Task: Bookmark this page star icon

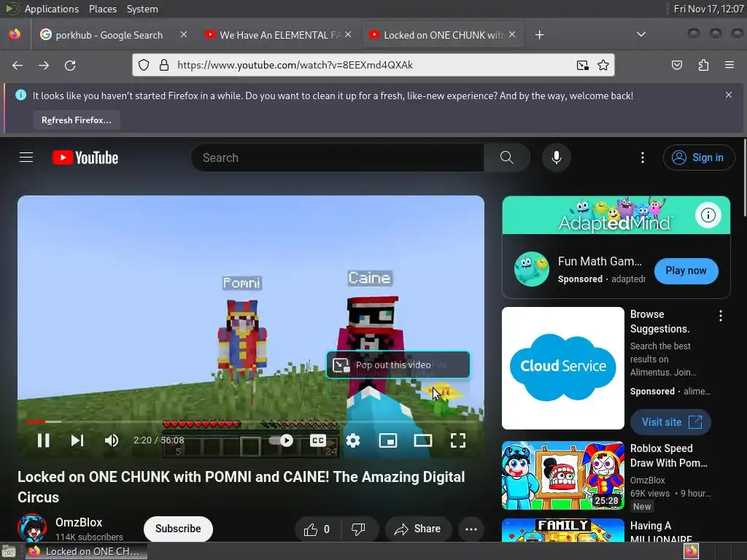Action: (603, 65)
